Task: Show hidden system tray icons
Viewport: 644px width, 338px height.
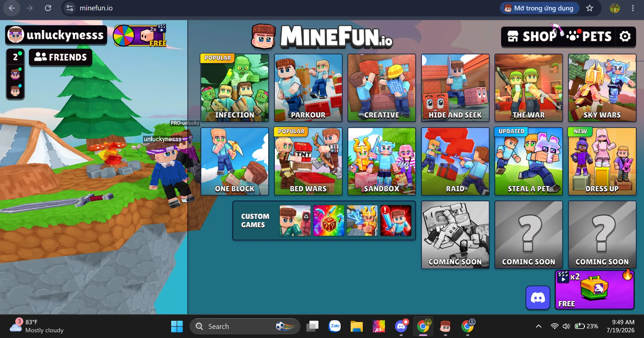Action: coord(538,326)
